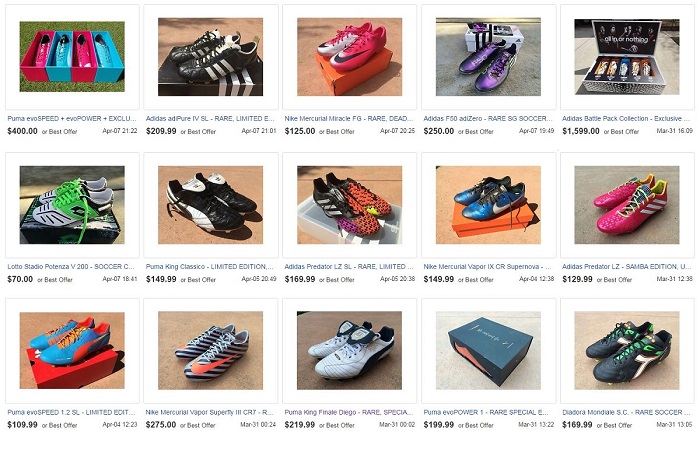Image resolution: width=700 pixels, height=449 pixels.
Task: Open the Puma evoSPEED + evoPOWER boxed set thumbnail
Action: click(x=72, y=57)
